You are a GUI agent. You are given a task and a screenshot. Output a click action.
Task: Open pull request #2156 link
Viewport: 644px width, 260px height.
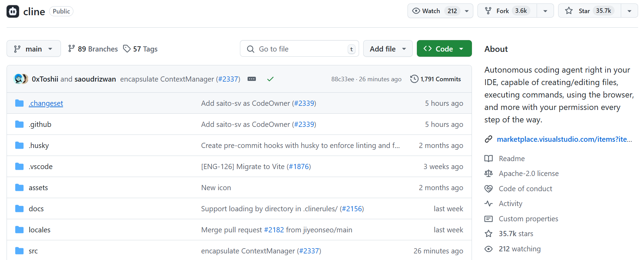pyautogui.click(x=352, y=209)
